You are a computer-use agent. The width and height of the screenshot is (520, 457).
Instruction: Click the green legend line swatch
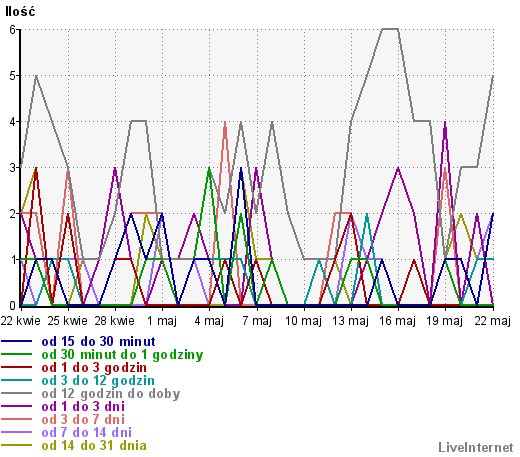pos(16,354)
